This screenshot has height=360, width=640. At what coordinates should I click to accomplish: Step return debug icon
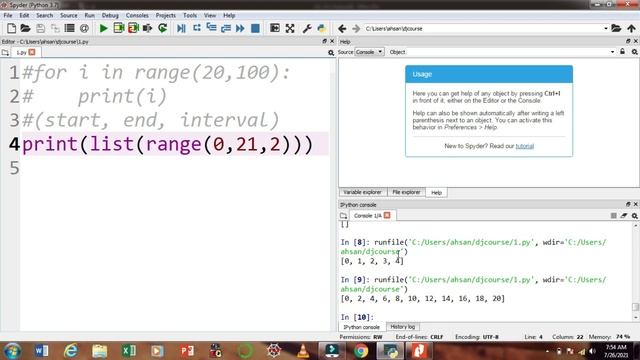coord(226,28)
